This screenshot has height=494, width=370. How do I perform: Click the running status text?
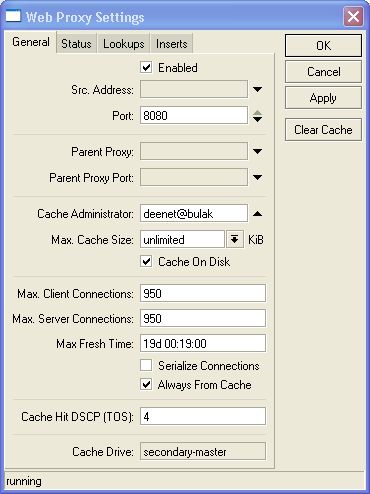(24, 482)
